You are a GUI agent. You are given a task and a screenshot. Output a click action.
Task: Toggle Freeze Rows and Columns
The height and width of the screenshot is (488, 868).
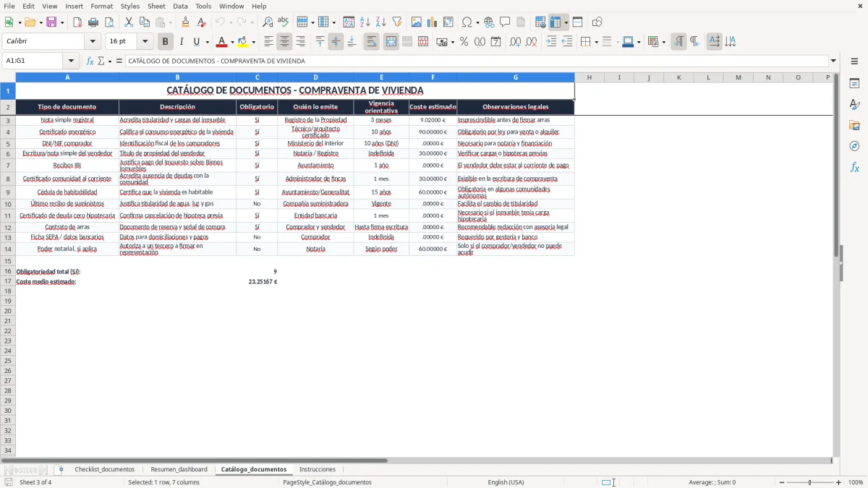[555, 22]
